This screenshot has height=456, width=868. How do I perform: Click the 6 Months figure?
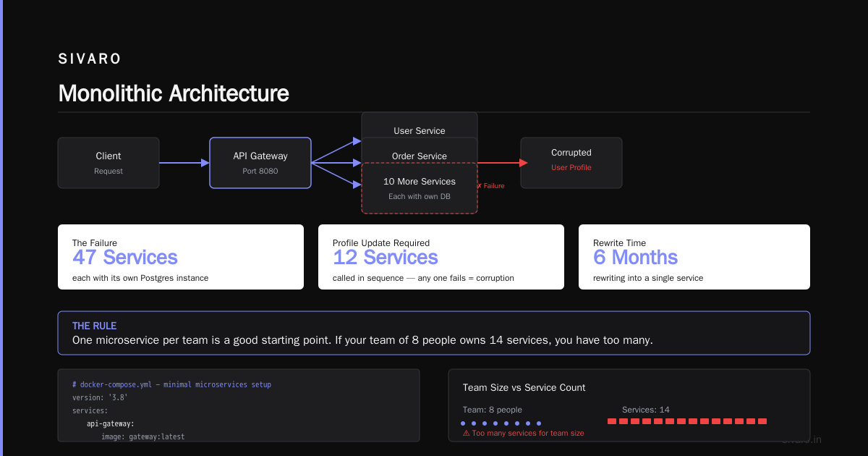(636, 258)
